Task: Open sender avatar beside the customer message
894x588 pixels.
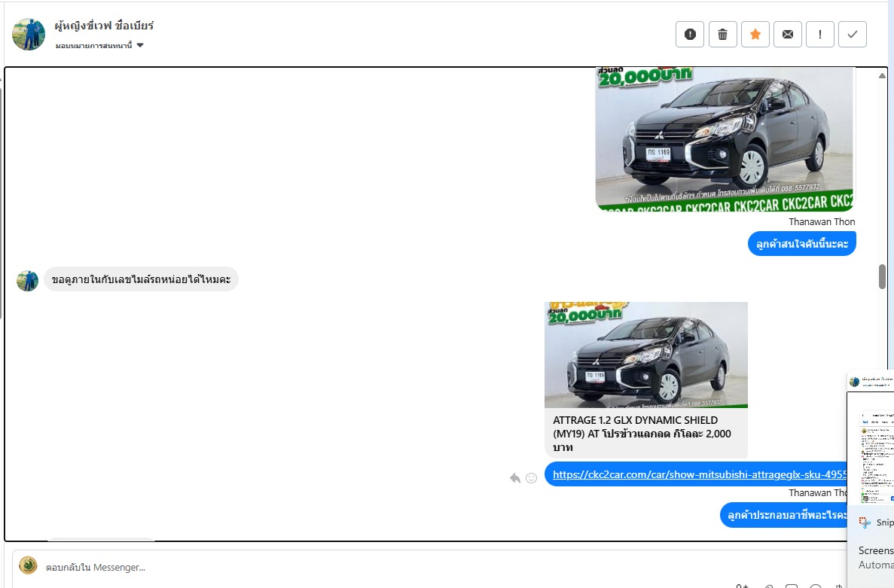Action: click(x=27, y=280)
